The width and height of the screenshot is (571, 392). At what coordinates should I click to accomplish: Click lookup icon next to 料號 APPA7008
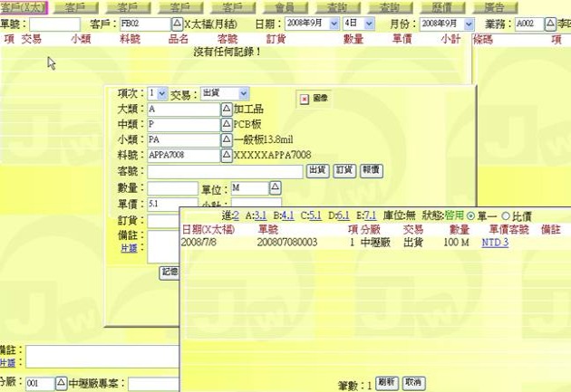(x=227, y=156)
